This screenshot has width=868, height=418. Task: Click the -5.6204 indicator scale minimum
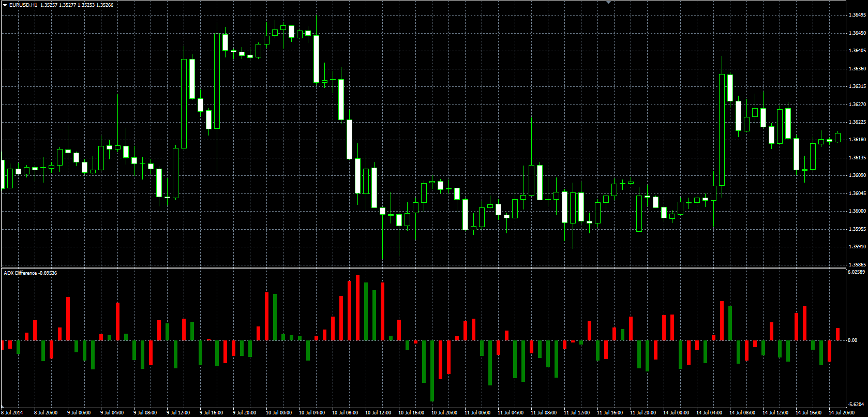[857, 405]
